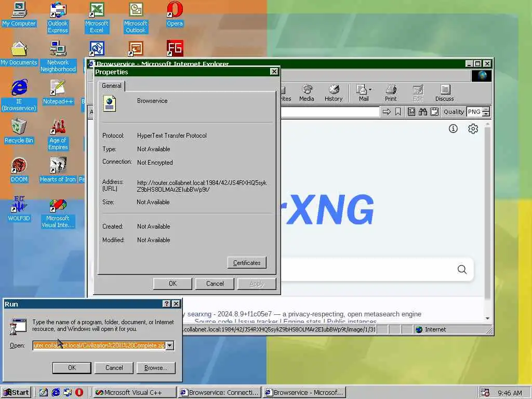This screenshot has width=532, height=399.
Task: Click OK in the Run dialog
Action: [72, 367]
